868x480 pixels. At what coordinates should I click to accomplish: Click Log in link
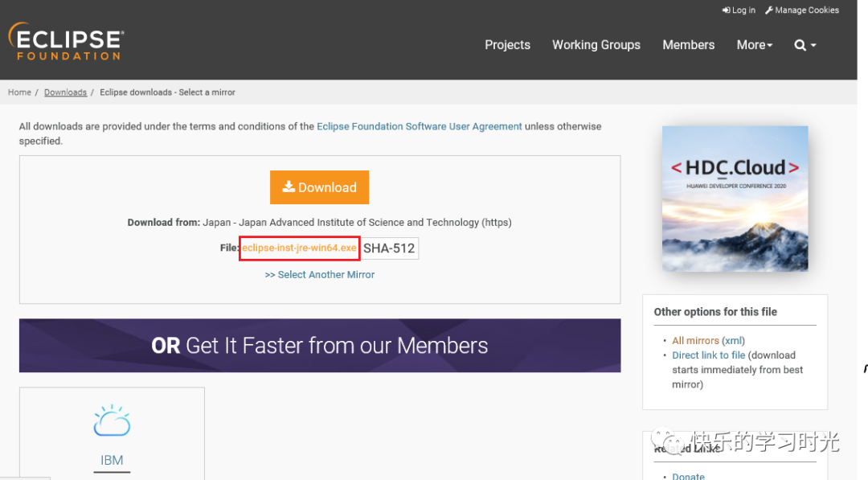click(x=739, y=10)
